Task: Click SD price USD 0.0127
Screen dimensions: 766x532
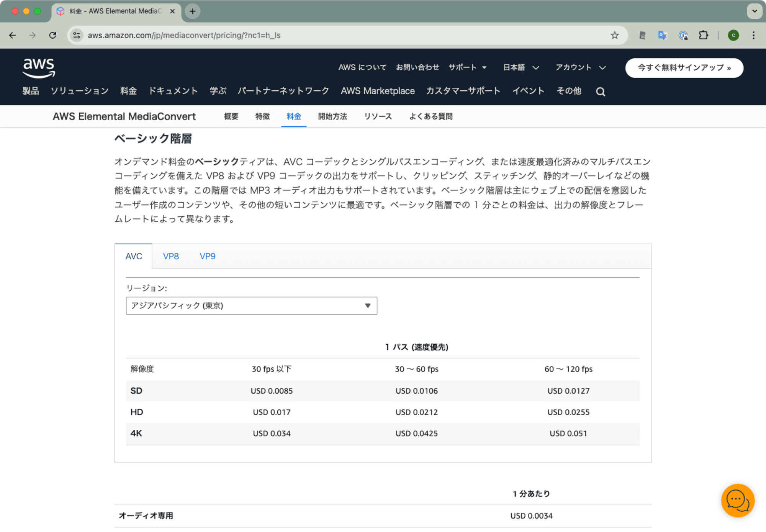Action: [x=568, y=391]
